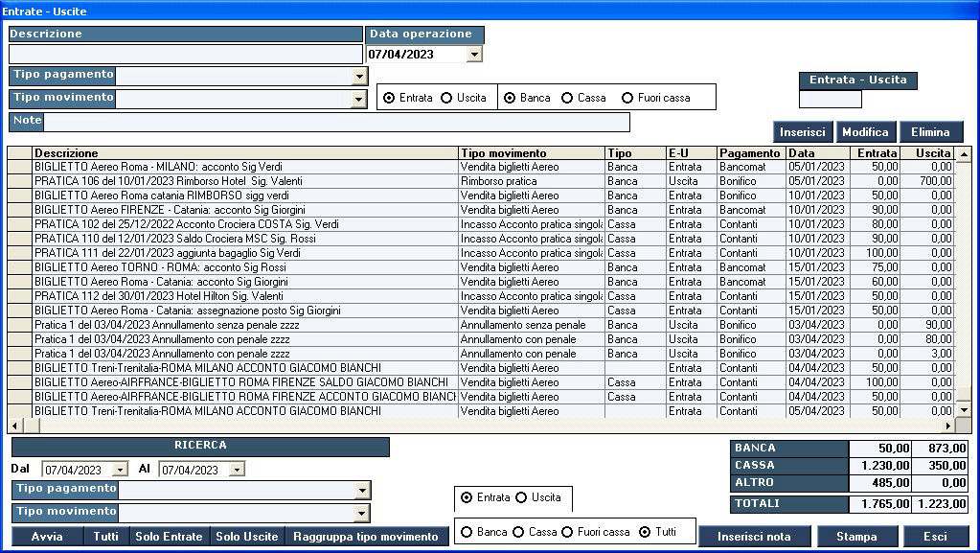Choose the Tutti radio option in search filters

pyautogui.click(x=645, y=532)
